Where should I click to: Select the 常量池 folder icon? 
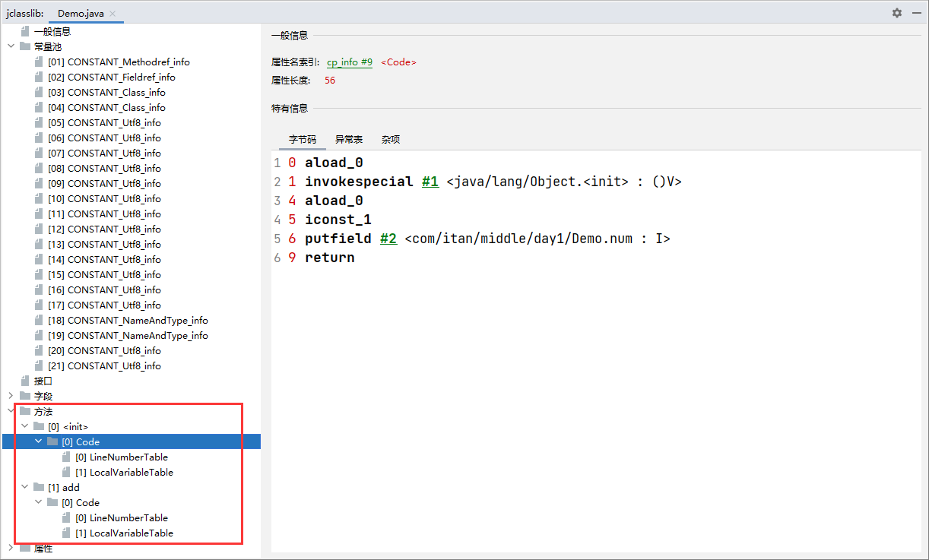point(26,46)
